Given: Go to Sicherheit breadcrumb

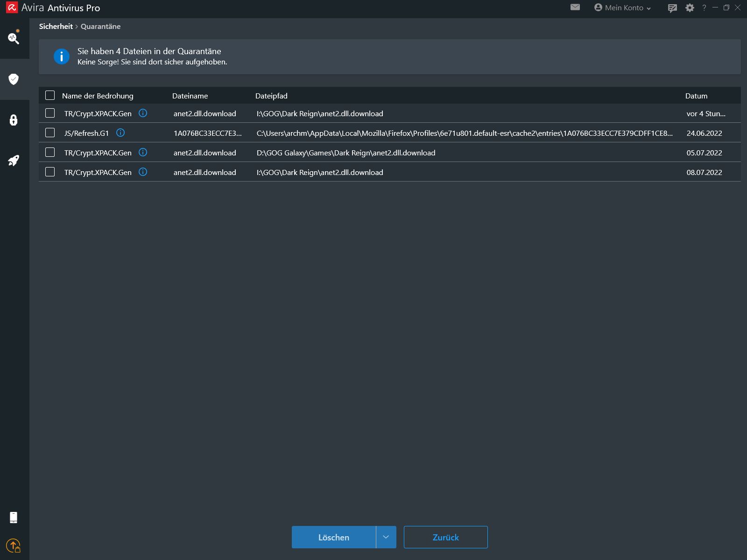Looking at the screenshot, I should (56, 27).
